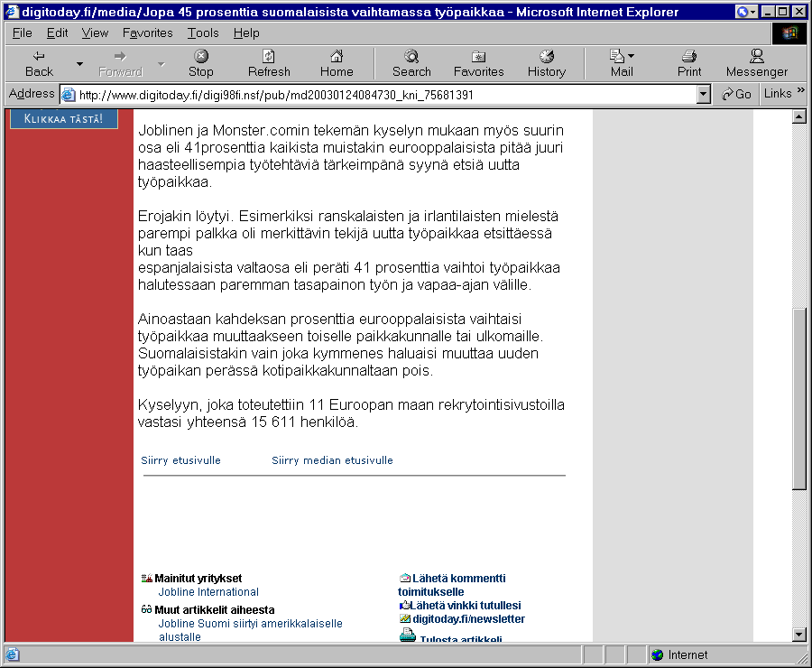Open the address bar URL dropdown

tap(703, 94)
